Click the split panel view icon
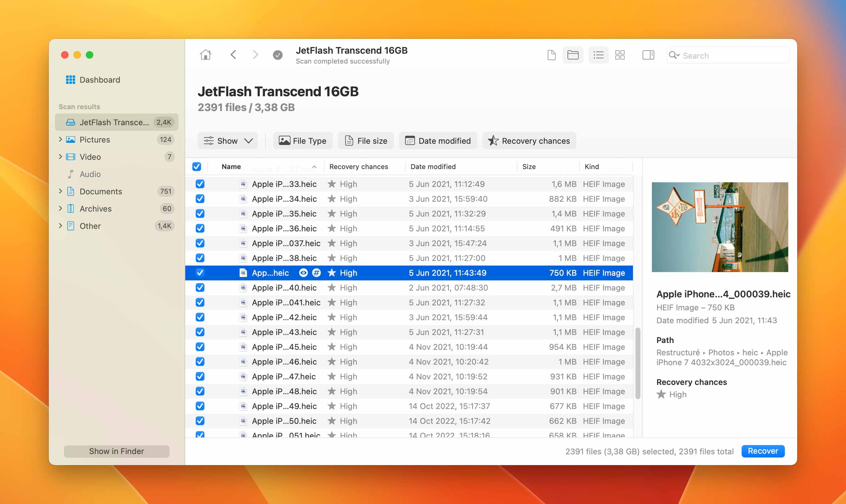 (x=648, y=55)
